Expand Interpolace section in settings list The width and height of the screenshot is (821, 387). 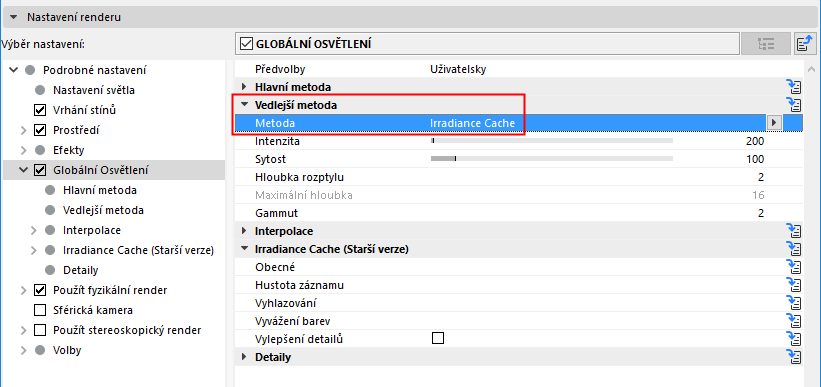(x=243, y=231)
